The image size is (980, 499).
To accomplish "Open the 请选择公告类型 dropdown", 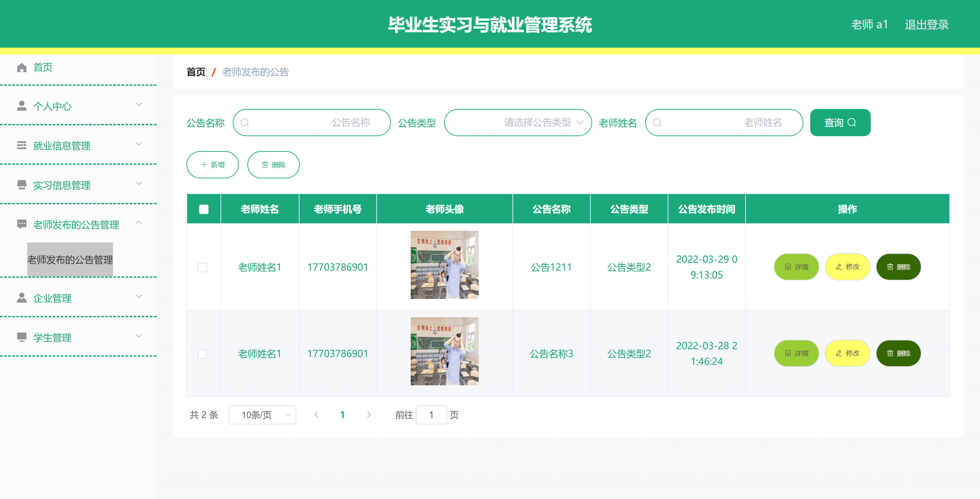I will tap(517, 123).
